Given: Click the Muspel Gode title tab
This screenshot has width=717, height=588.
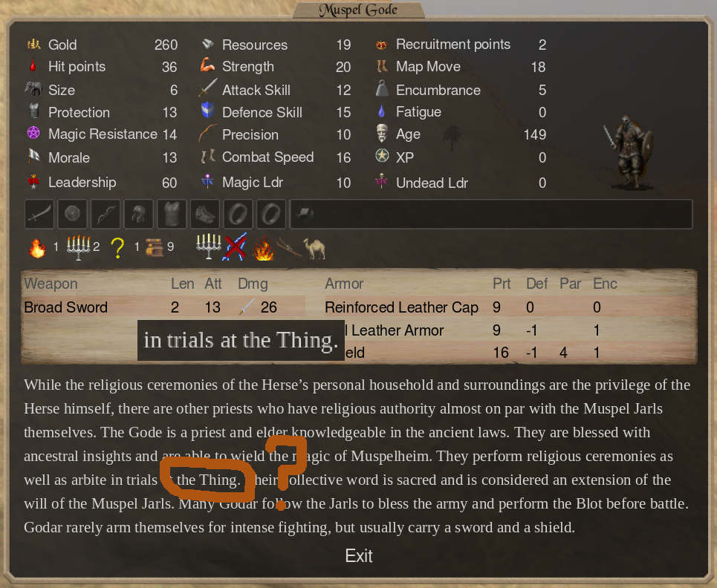Looking at the screenshot, I should click(358, 10).
